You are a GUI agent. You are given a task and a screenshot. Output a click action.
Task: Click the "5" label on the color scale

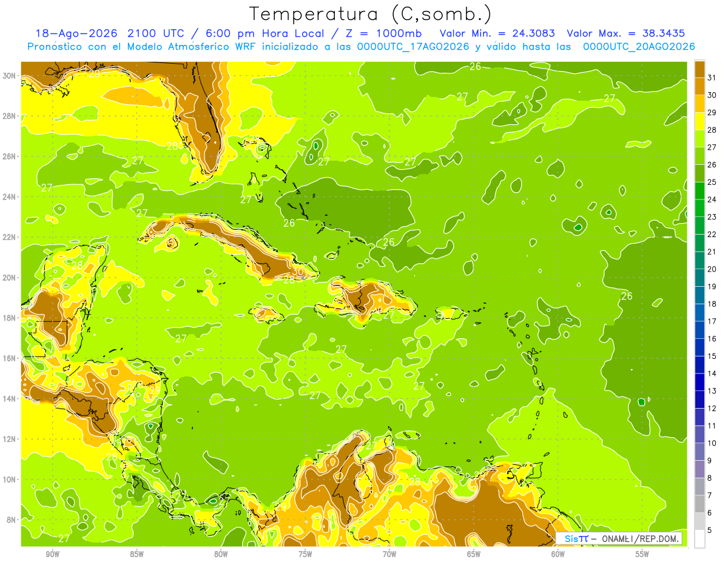710,530
